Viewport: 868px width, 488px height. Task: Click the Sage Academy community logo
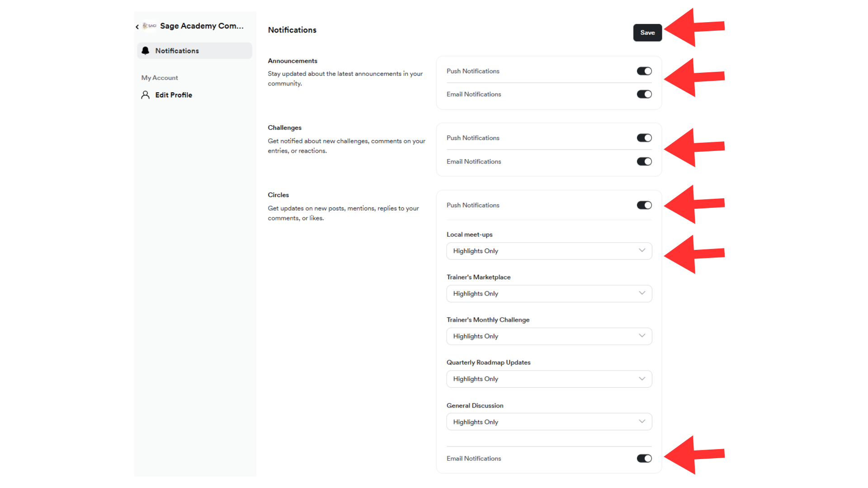(x=150, y=26)
